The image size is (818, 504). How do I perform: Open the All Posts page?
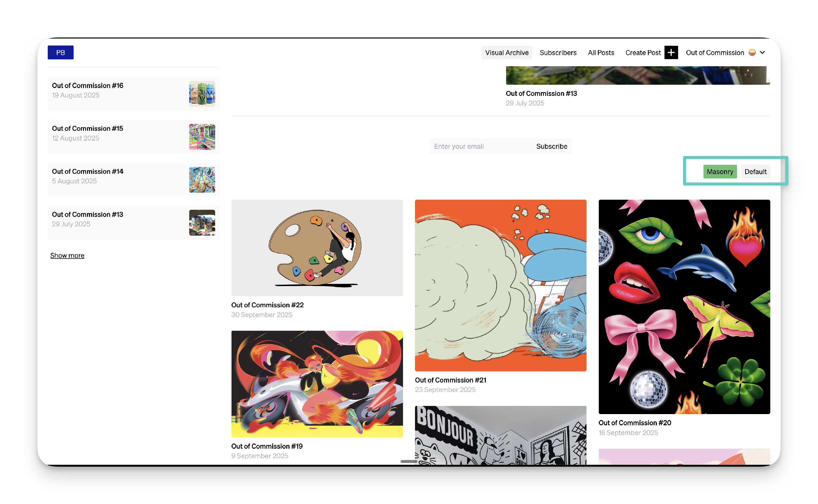pyautogui.click(x=600, y=52)
